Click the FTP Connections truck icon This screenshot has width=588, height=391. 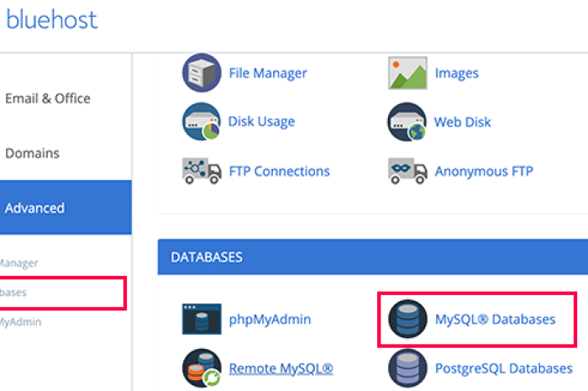tap(202, 171)
